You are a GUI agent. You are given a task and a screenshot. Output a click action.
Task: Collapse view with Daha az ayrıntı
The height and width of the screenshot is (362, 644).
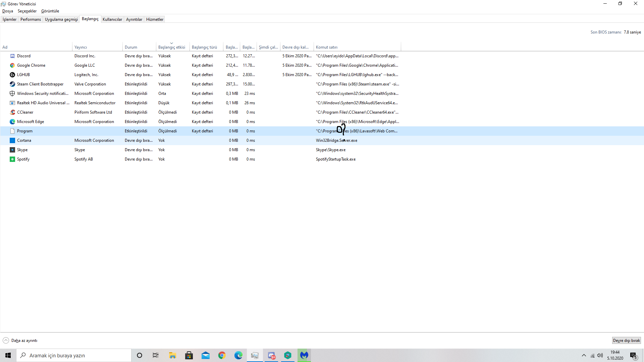pyautogui.click(x=20, y=341)
